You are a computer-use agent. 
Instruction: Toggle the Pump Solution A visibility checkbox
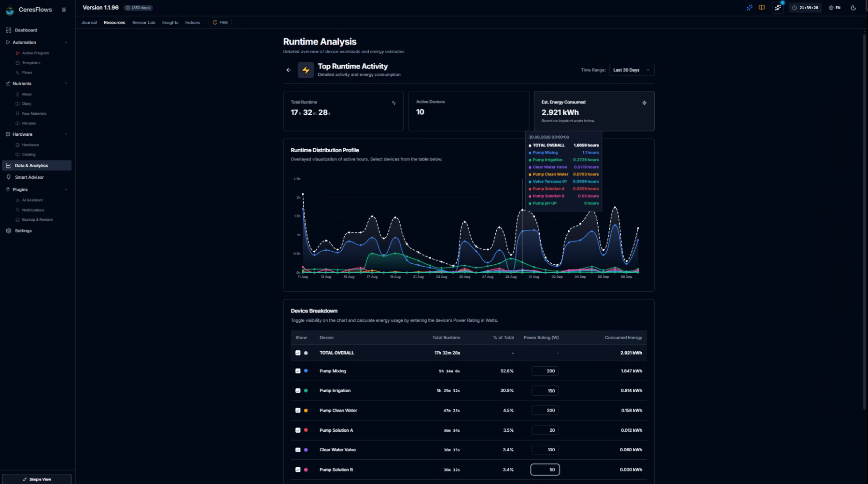[x=298, y=430]
